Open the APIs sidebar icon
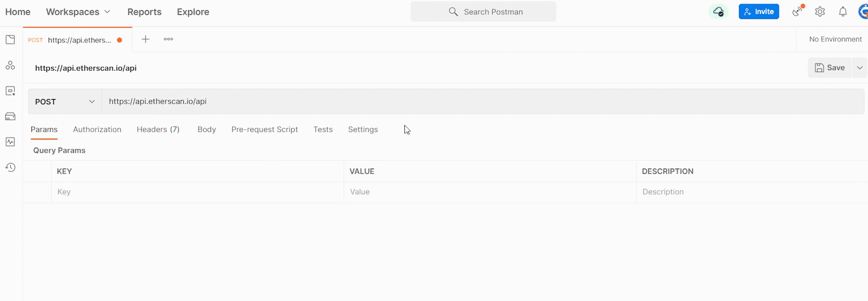The height and width of the screenshot is (301, 868). coord(10,65)
